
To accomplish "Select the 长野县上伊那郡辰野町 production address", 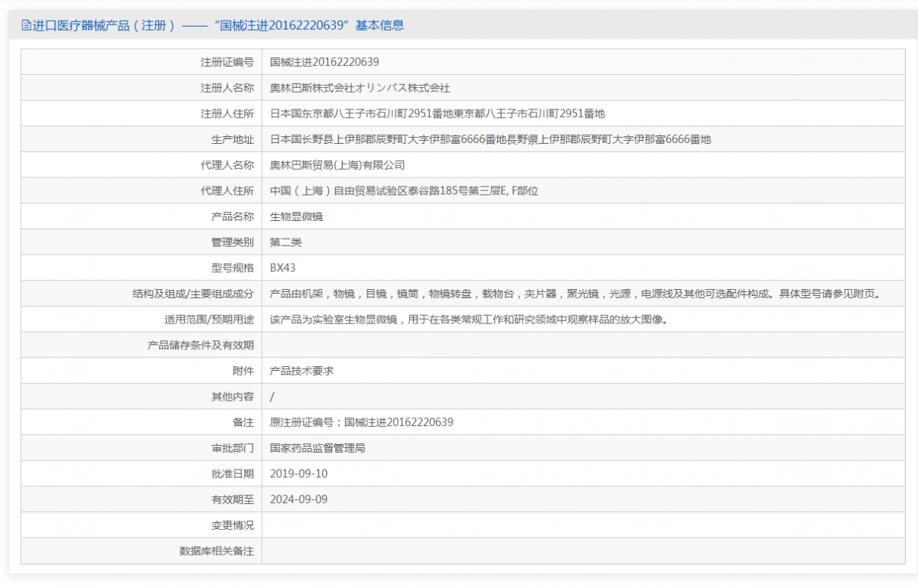I will 490,139.
